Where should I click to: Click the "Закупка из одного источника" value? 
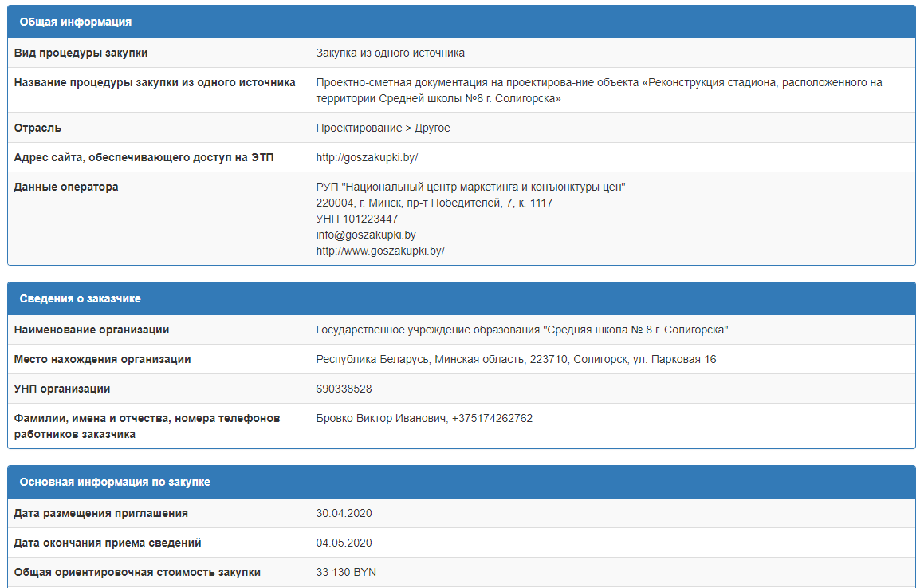390,53
